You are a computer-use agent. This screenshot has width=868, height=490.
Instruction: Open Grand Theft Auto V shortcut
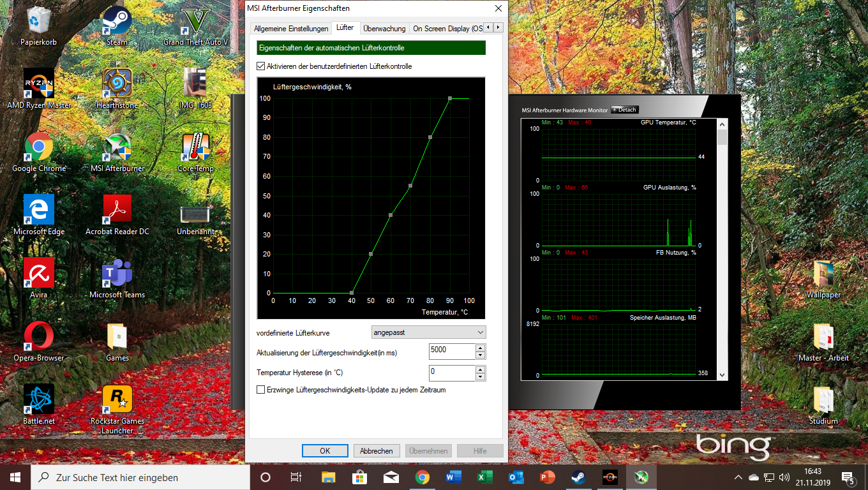(196, 26)
